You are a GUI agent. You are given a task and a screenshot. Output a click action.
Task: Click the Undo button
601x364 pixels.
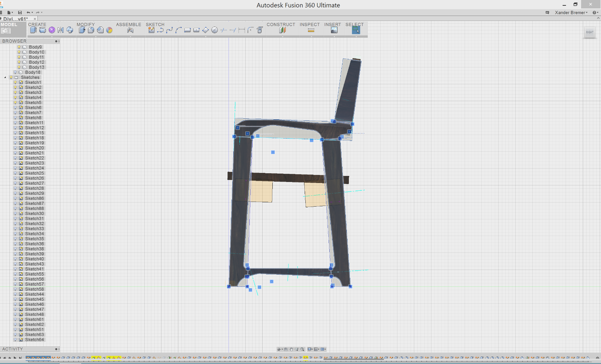tap(28, 12)
